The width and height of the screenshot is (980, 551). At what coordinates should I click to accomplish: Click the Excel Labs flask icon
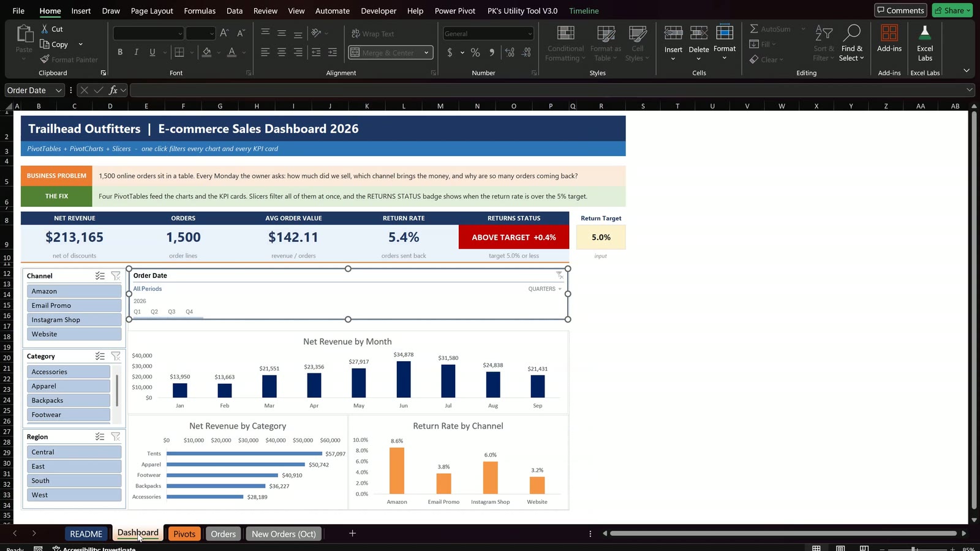coord(925,32)
